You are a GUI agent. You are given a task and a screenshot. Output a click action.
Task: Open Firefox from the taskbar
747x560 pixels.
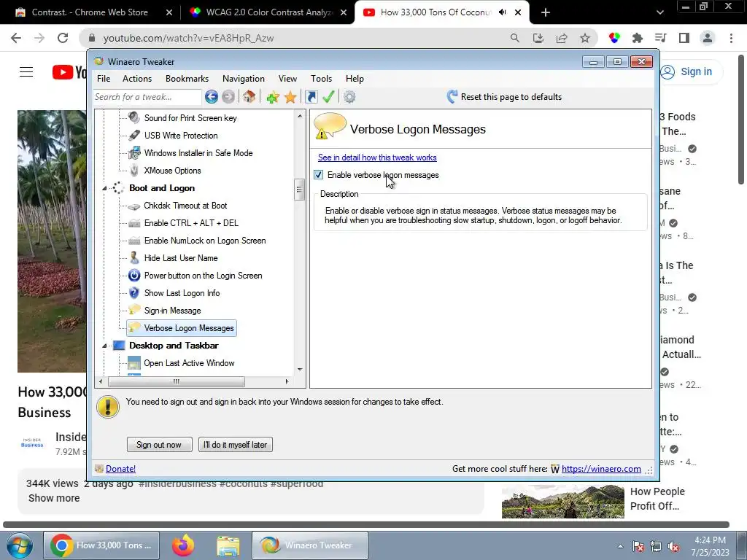pos(183,545)
